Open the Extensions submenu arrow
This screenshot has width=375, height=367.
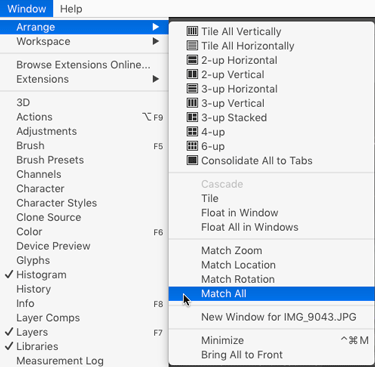156,79
